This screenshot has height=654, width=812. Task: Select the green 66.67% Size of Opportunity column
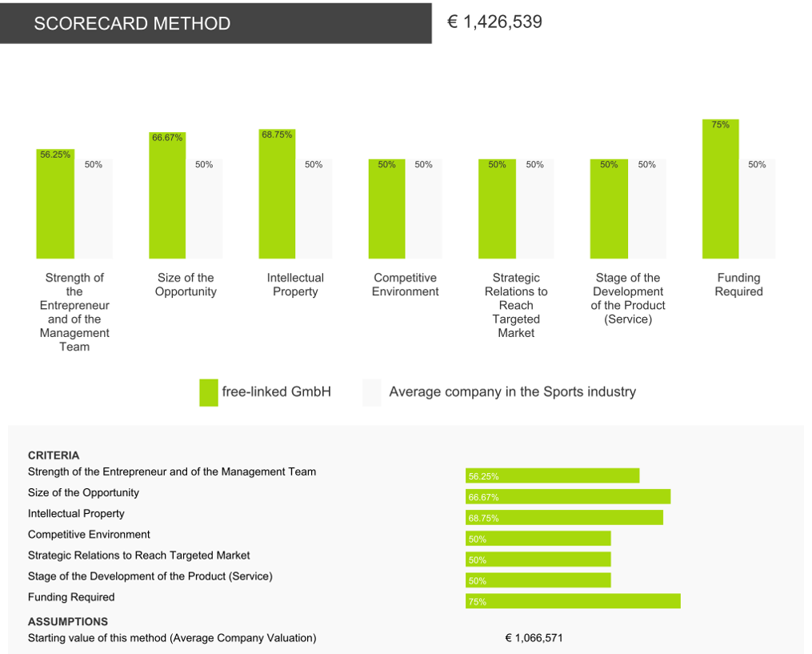[x=167, y=196]
